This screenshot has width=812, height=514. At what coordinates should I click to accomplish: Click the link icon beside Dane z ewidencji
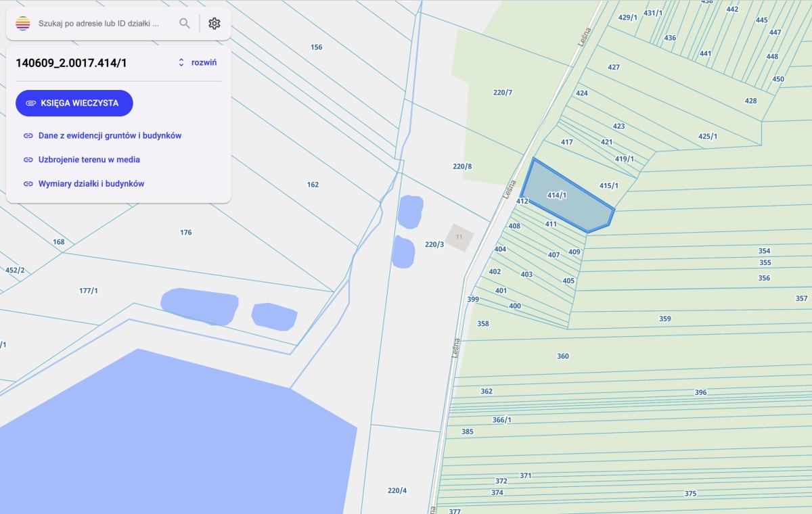click(28, 135)
